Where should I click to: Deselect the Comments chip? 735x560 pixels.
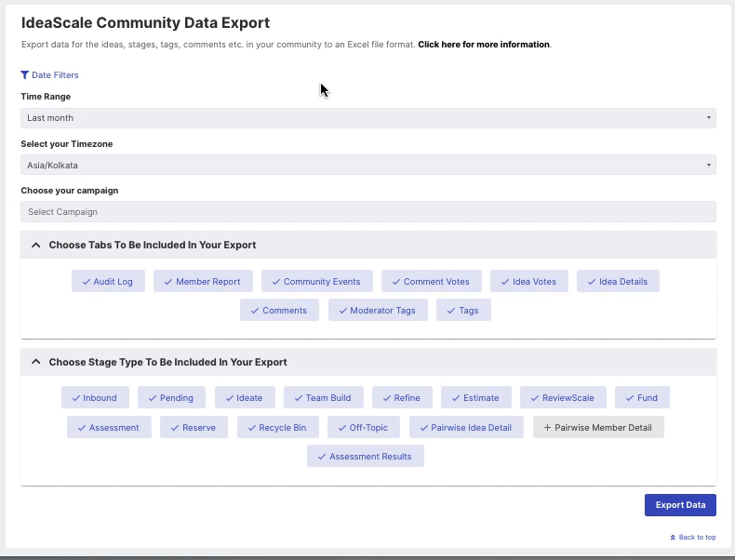(279, 310)
